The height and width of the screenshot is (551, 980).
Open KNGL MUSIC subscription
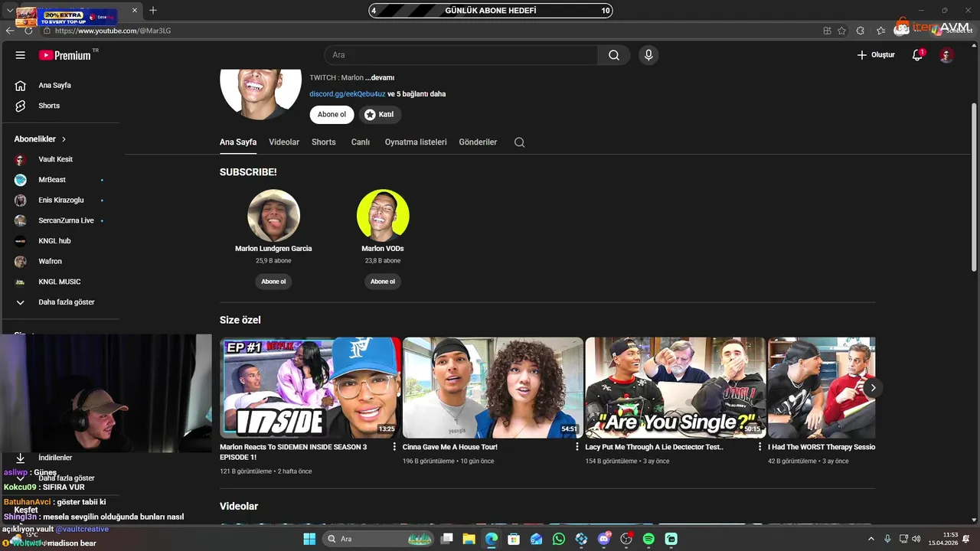point(60,282)
